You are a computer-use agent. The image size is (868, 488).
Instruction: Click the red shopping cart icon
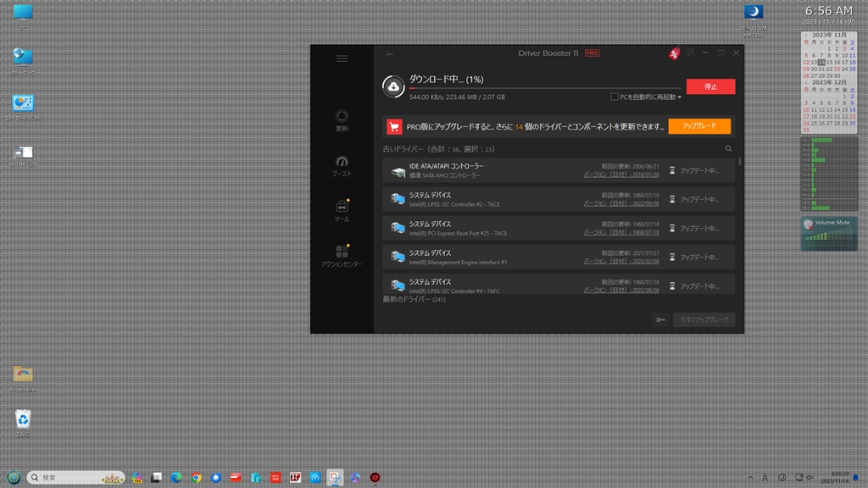[x=394, y=127]
